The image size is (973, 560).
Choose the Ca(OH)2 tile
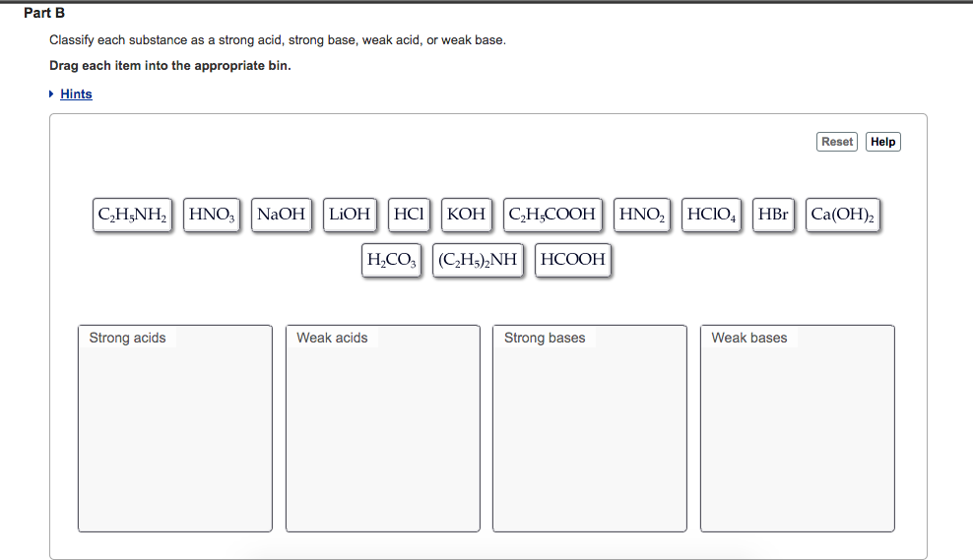click(844, 214)
